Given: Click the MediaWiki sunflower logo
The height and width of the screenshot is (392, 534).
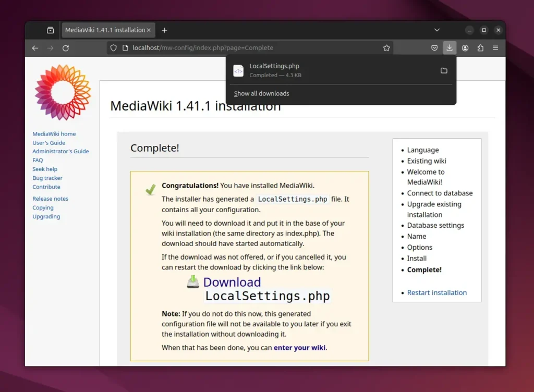Looking at the screenshot, I should (x=63, y=93).
